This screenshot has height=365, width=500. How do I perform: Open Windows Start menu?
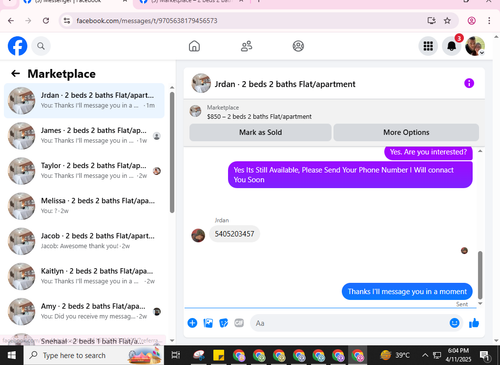(x=11, y=355)
